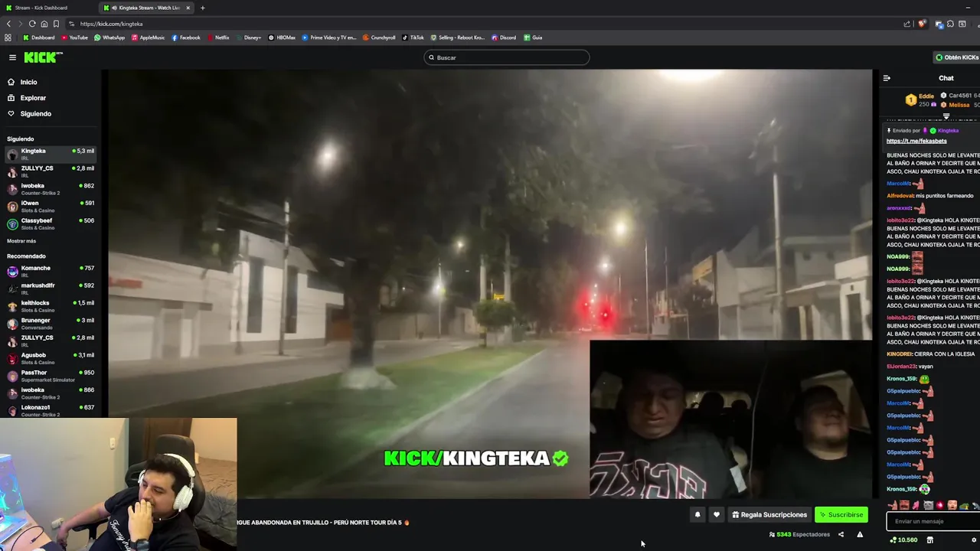
Task: Open Agusbob recommended channel
Action: [51, 358]
